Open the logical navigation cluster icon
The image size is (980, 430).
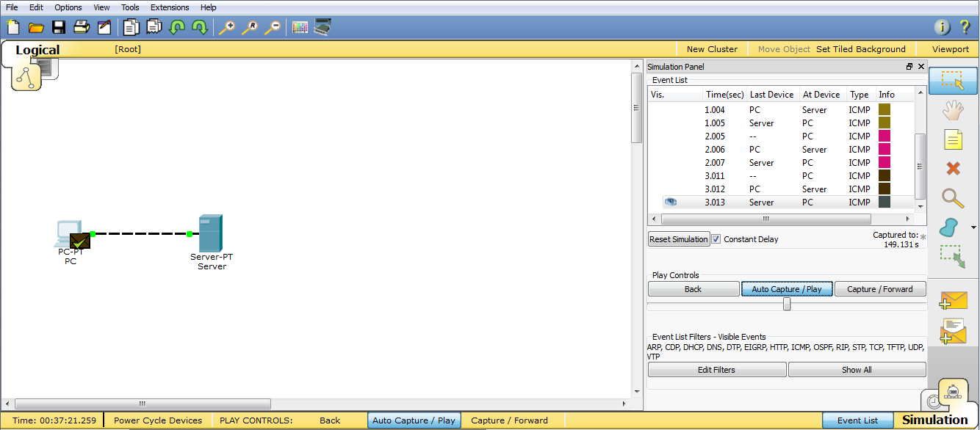click(x=27, y=76)
